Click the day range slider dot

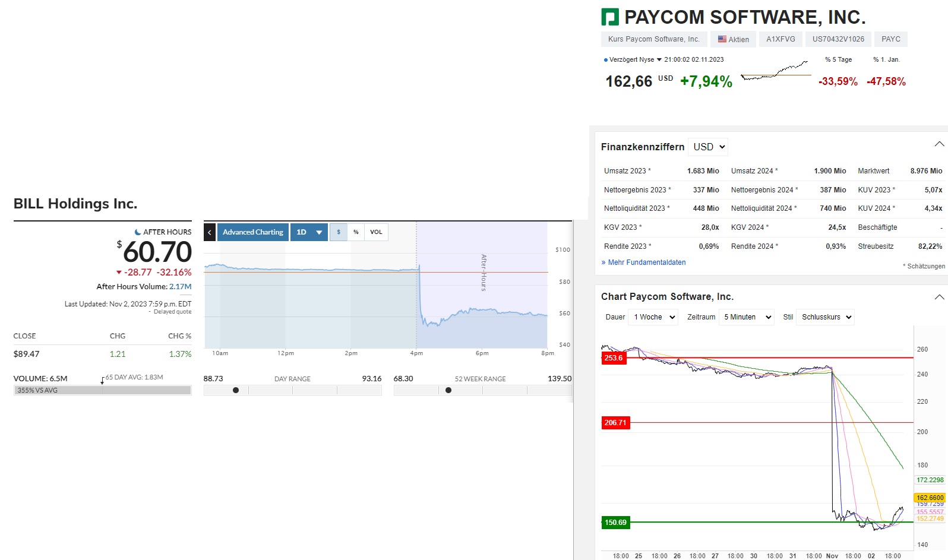[x=236, y=390]
